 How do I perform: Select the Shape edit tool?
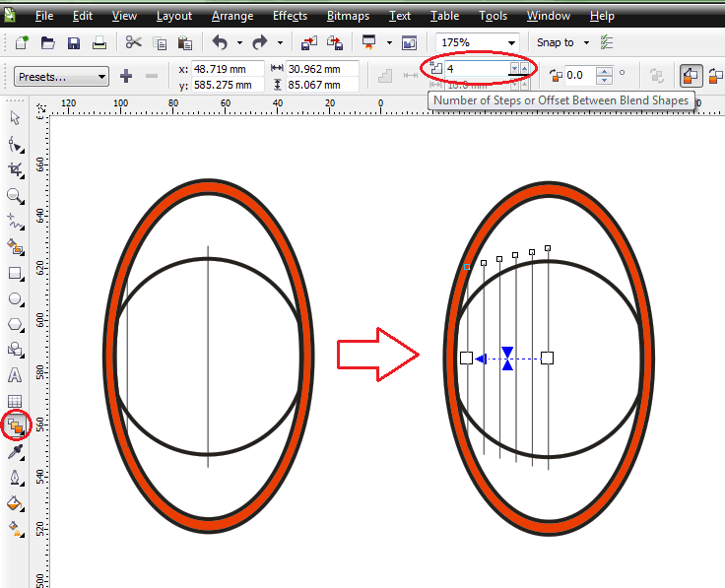pos(16,145)
